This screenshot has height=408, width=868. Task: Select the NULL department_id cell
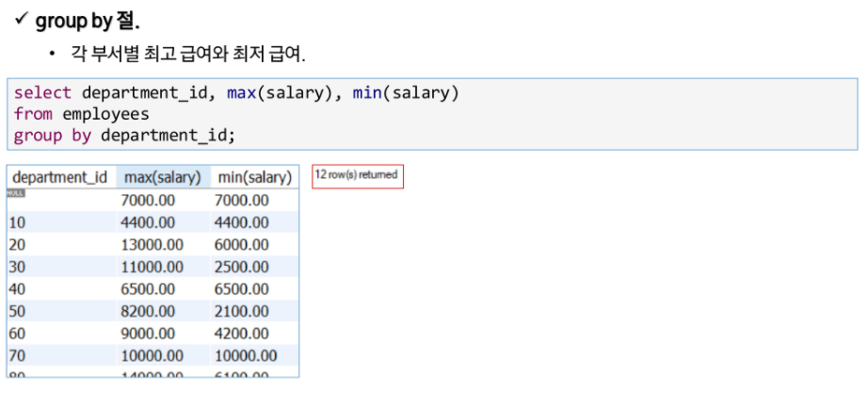61,200
